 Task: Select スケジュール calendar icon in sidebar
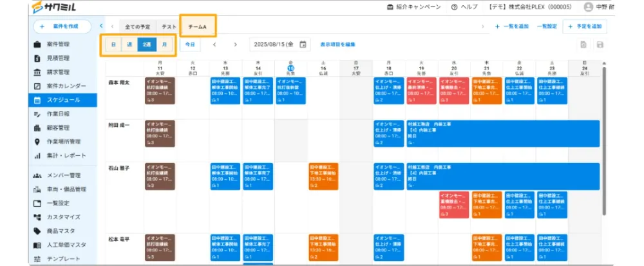point(37,100)
